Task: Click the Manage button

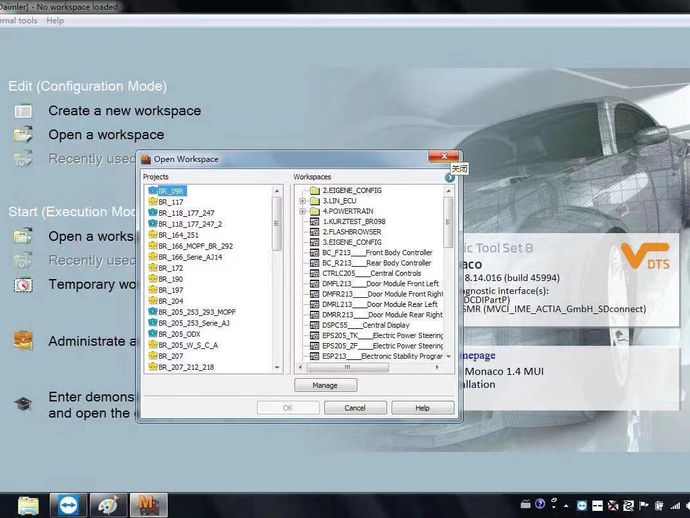Action: 325,385
